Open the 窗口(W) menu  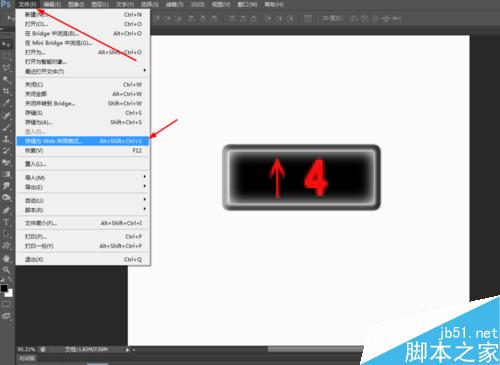point(247,4)
